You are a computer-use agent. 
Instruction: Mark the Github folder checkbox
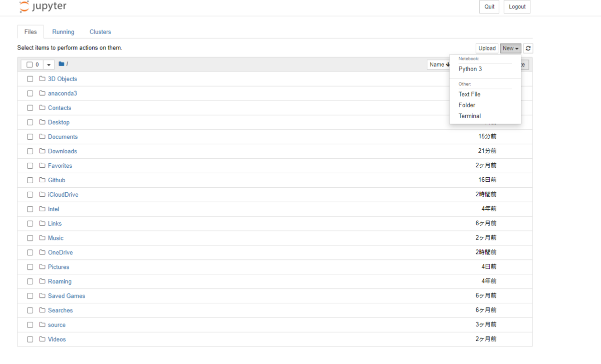click(x=30, y=180)
